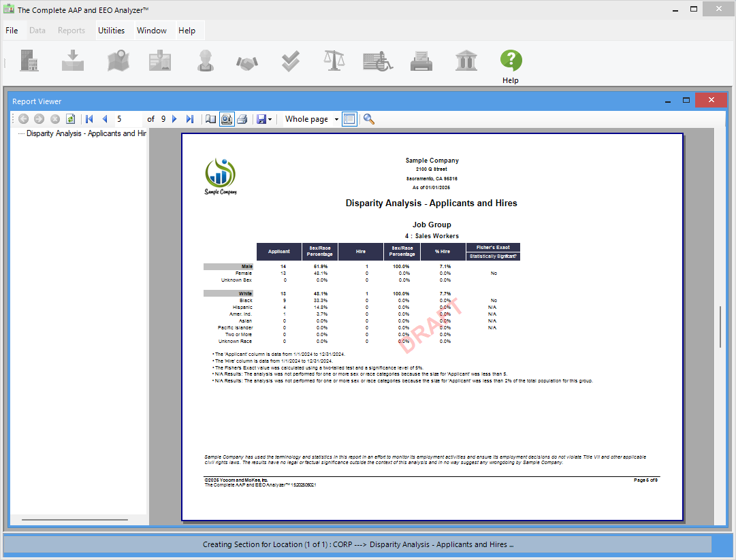This screenshot has width=736, height=560.
Task: Click the 'Pacific Islander' row label
Action: pos(235,327)
